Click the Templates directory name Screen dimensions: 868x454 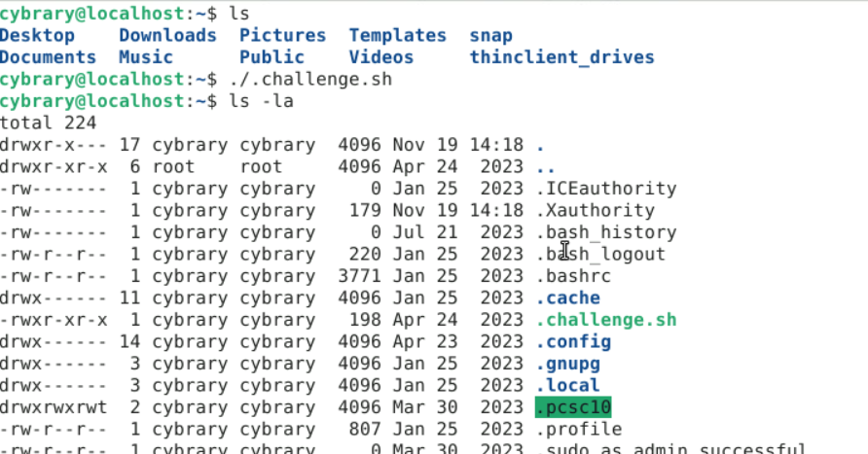click(x=397, y=36)
